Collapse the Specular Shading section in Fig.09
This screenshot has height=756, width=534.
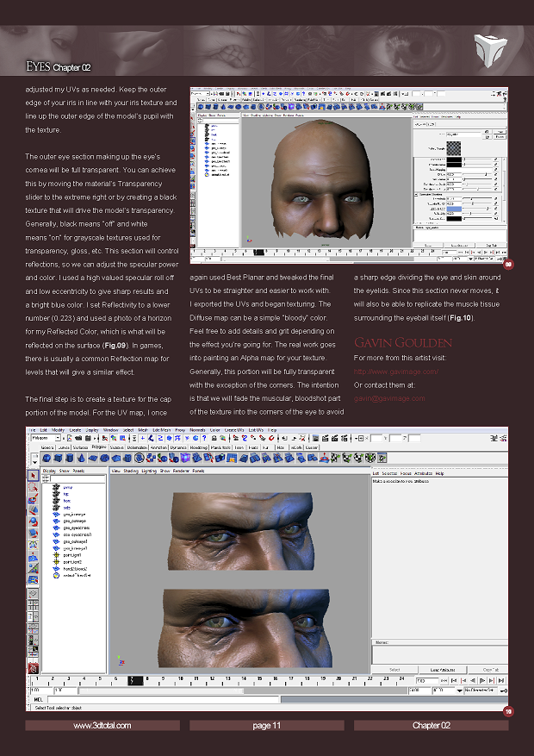tap(415, 194)
